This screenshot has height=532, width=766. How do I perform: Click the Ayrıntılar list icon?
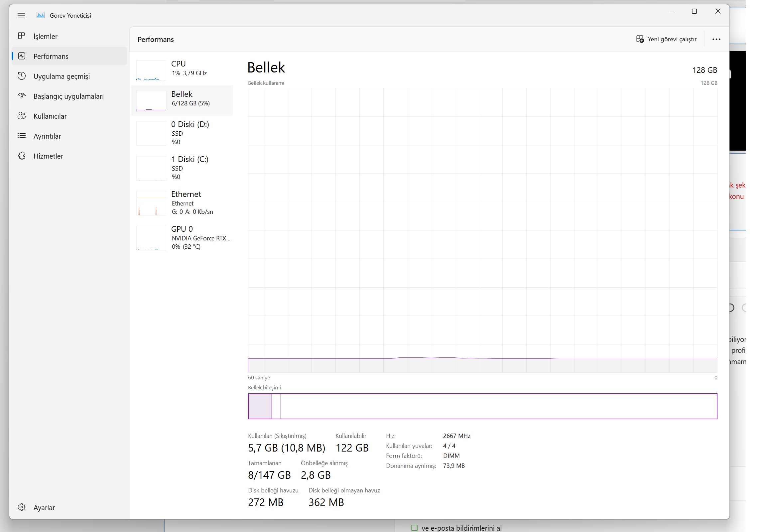[x=21, y=136]
